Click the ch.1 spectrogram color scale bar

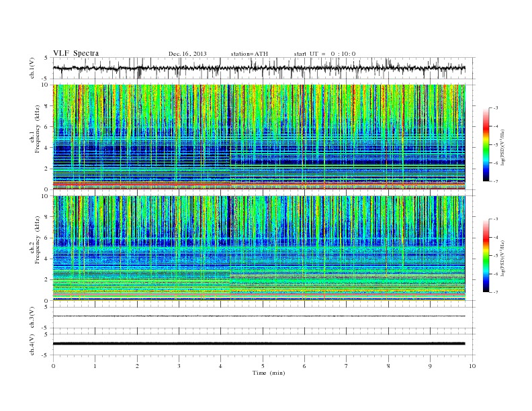tap(486, 144)
